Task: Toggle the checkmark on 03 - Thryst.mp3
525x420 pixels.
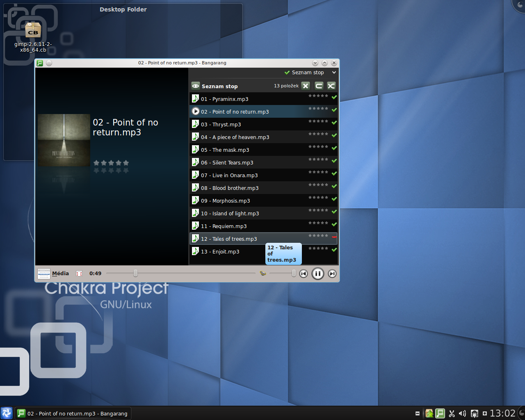Action: 334,123
